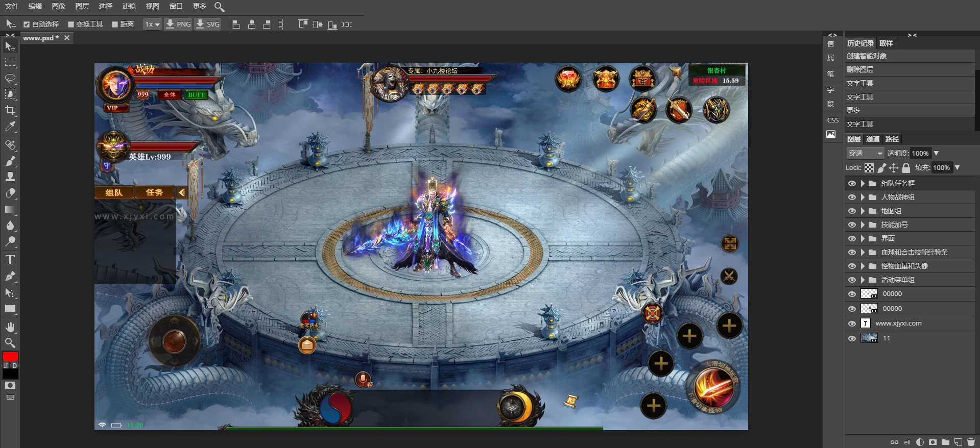
Task: Open the 滤镜 menu
Action: point(129,6)
